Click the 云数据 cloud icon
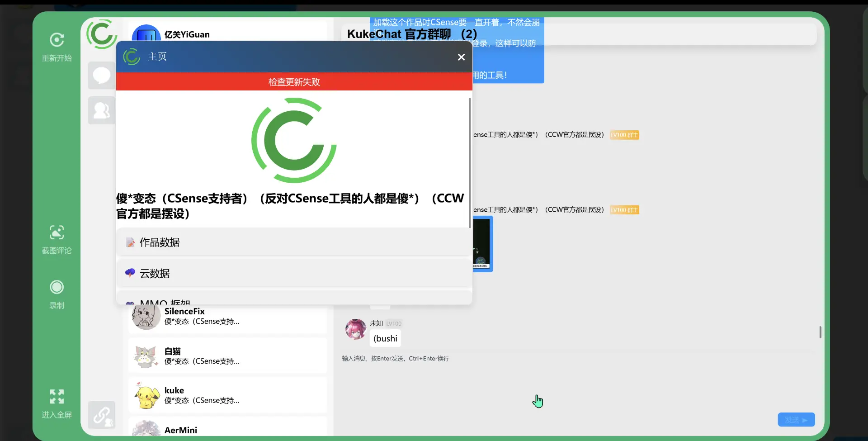 point(130,273)
